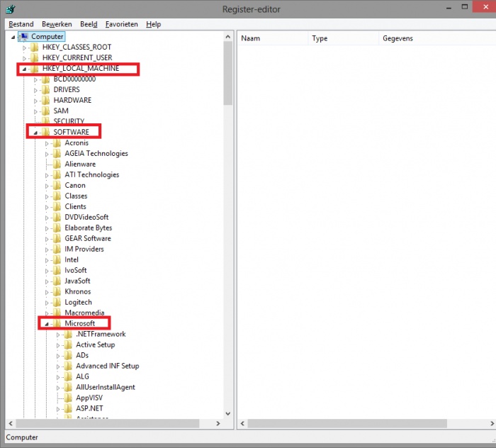Click the tree pane scroll down arrow
Viewport: 496px width, 448px height.
point(227,413)
